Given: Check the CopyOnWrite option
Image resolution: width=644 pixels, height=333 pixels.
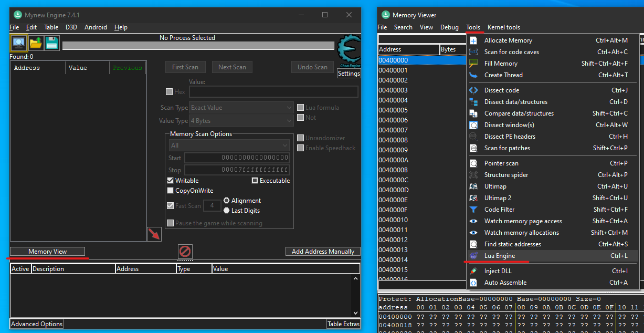Looking at the screenshot, I should tap(170, 191).
